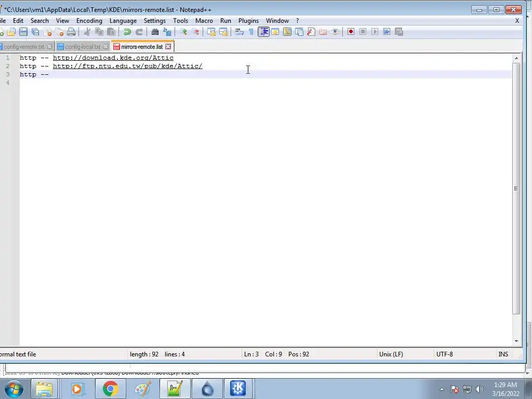Viewport: 532px width, 399px height.
Task: Copy selection with toolbar Copy icon
Action: 99,32
